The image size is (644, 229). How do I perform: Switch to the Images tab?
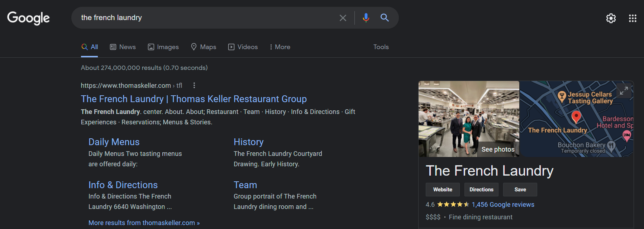pos(163,47)
